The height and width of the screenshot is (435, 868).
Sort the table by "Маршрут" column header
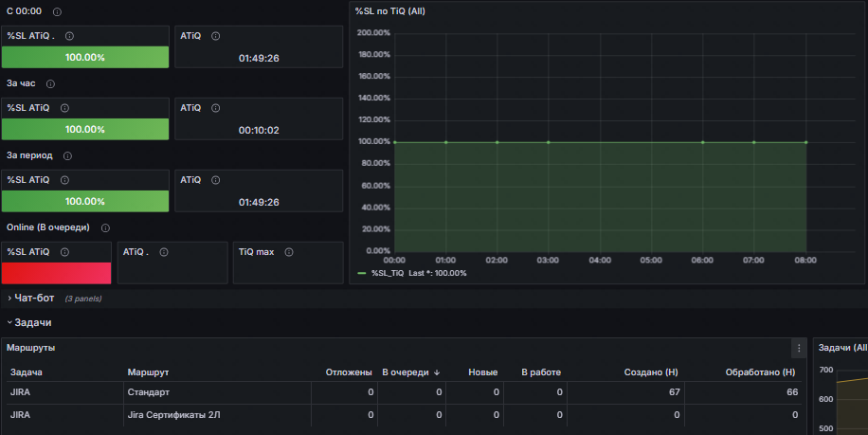(148, 372)
